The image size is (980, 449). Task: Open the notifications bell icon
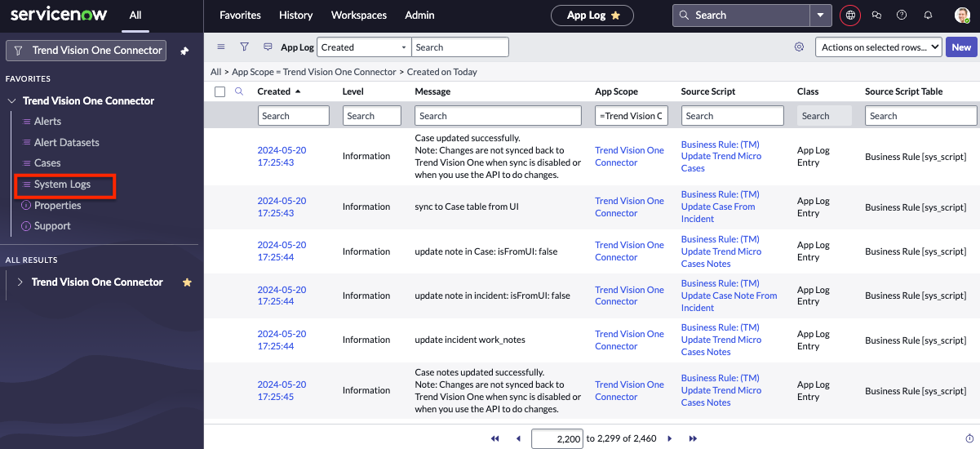(928, 15)
